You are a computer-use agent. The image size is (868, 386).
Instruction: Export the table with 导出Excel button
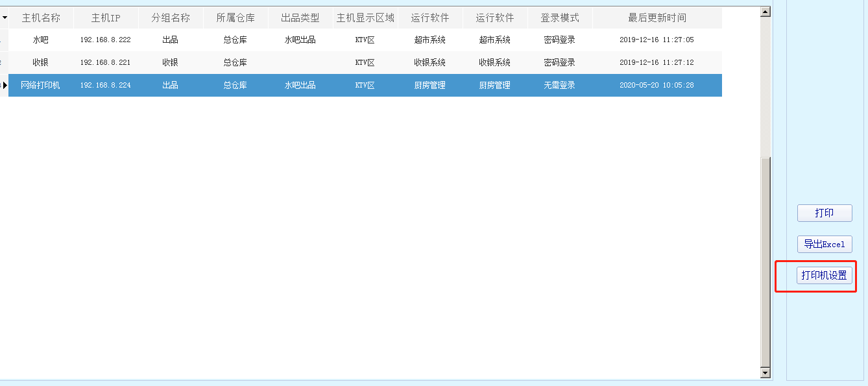(x=825, y=244)
